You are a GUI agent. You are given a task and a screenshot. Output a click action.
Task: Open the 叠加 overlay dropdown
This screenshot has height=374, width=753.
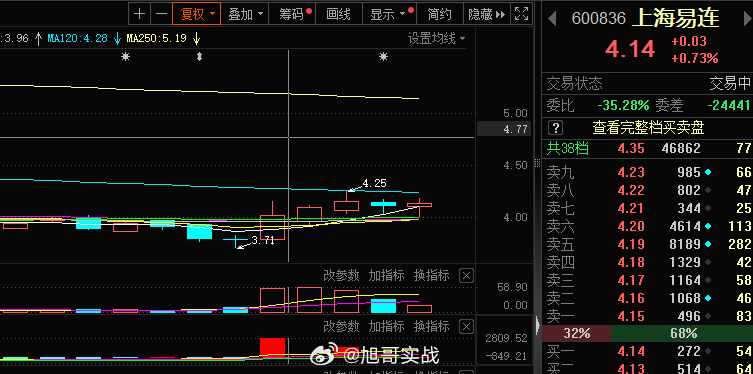click(245, 14)
